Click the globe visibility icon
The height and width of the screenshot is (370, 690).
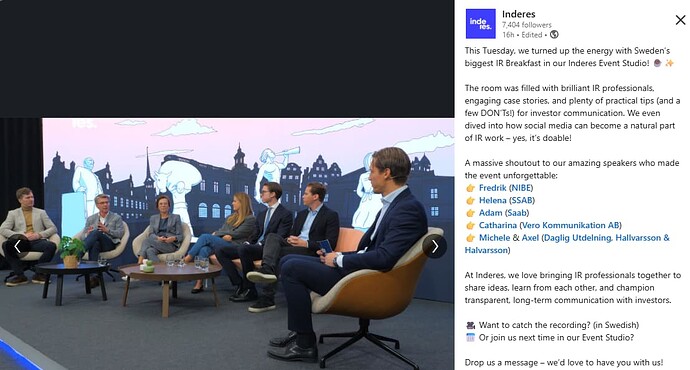coord(554,34)
